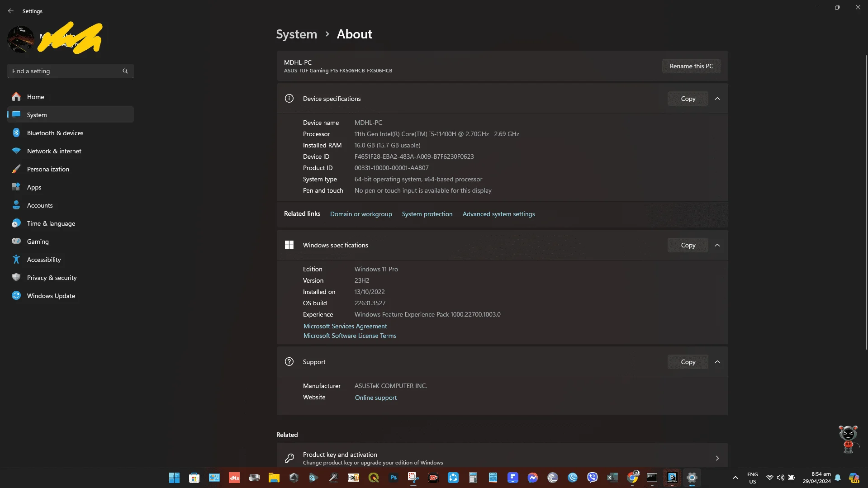Go to Accessibility settings
Viewport: 868px width, 488px height.
[x=71, y=260]
